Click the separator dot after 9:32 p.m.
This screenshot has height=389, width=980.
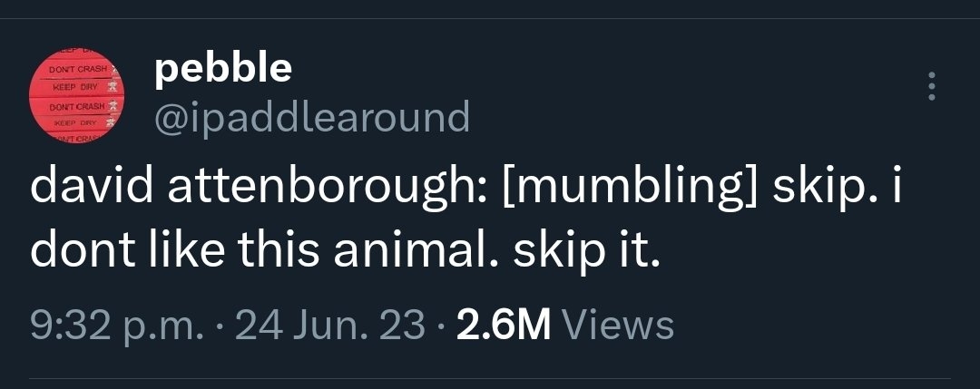pyautogui.click(x=219, y=326)
